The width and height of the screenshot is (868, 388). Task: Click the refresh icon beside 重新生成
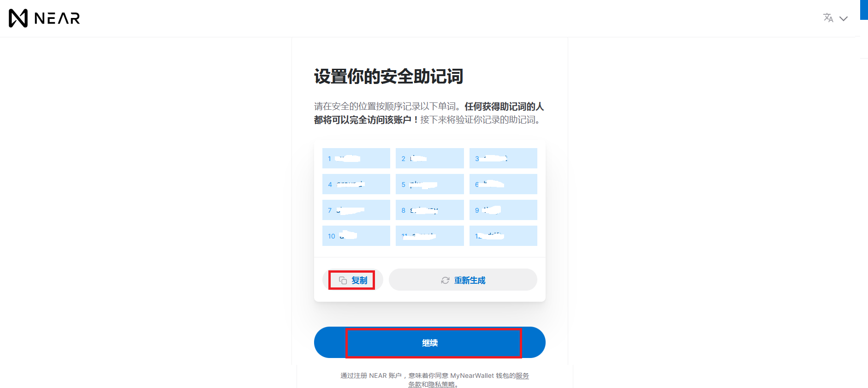(x=445, y=280)
